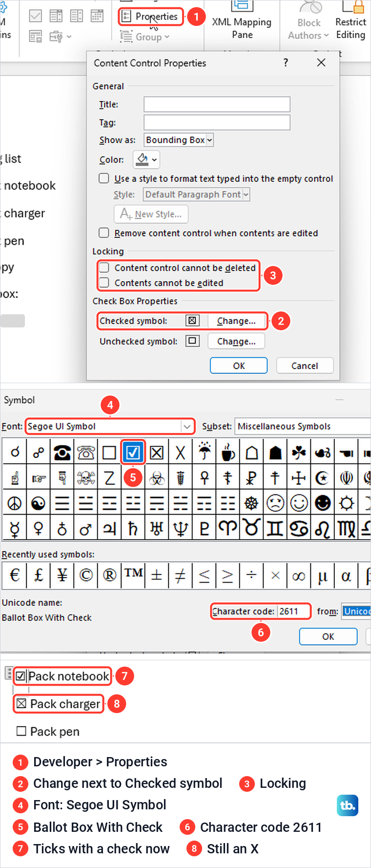Select the Leo zodiac symbol
The image size is (371, 868).
(x=323, y=528)
